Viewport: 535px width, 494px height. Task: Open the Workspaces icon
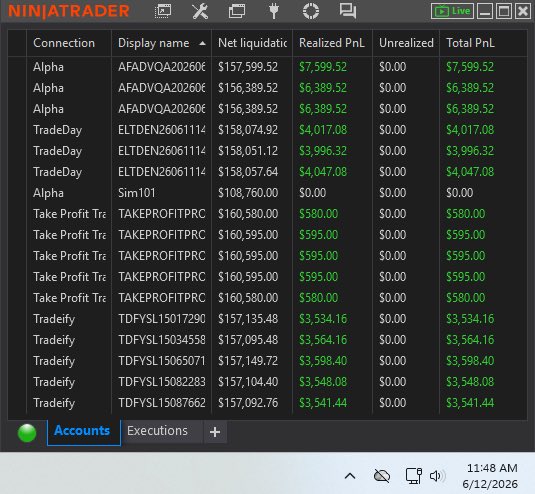[237, 11]
